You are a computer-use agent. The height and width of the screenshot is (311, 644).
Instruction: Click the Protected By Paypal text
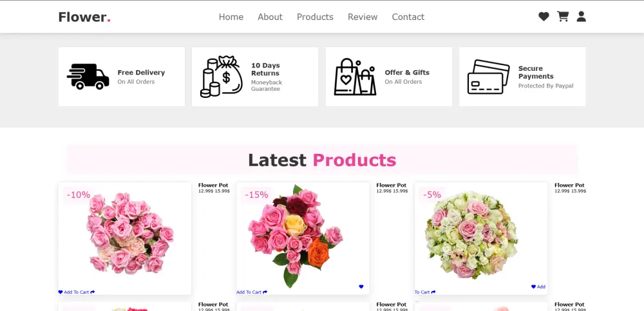(546, 86)
